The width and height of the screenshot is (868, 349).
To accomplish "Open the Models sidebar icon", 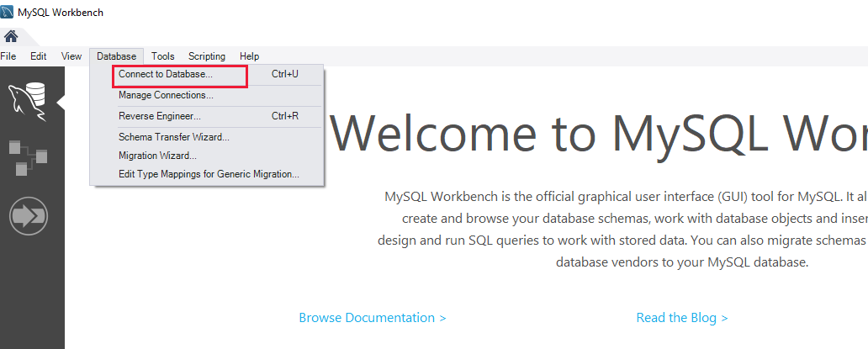I will point(28,158).
